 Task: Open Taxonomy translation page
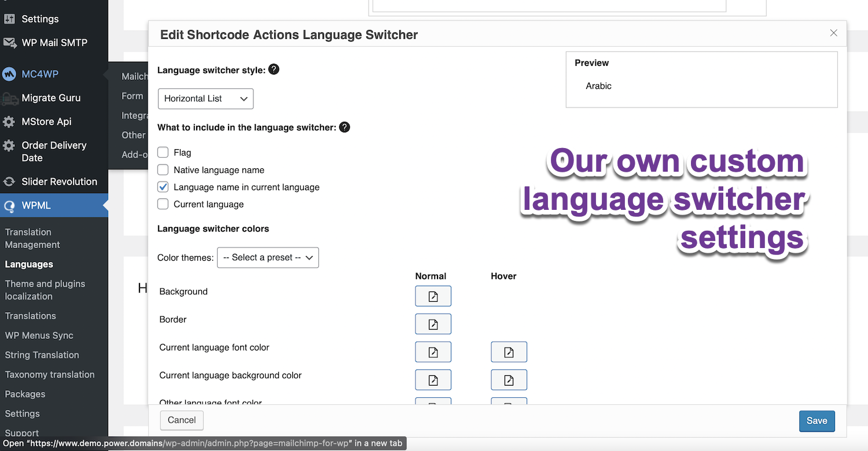pyautogui.click(x=50, y=375)
